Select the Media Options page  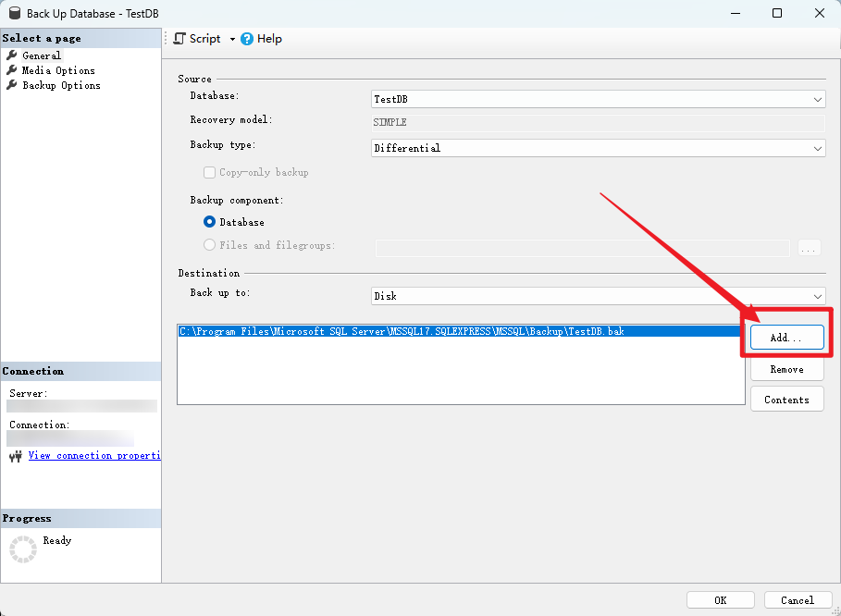(58, 70)
